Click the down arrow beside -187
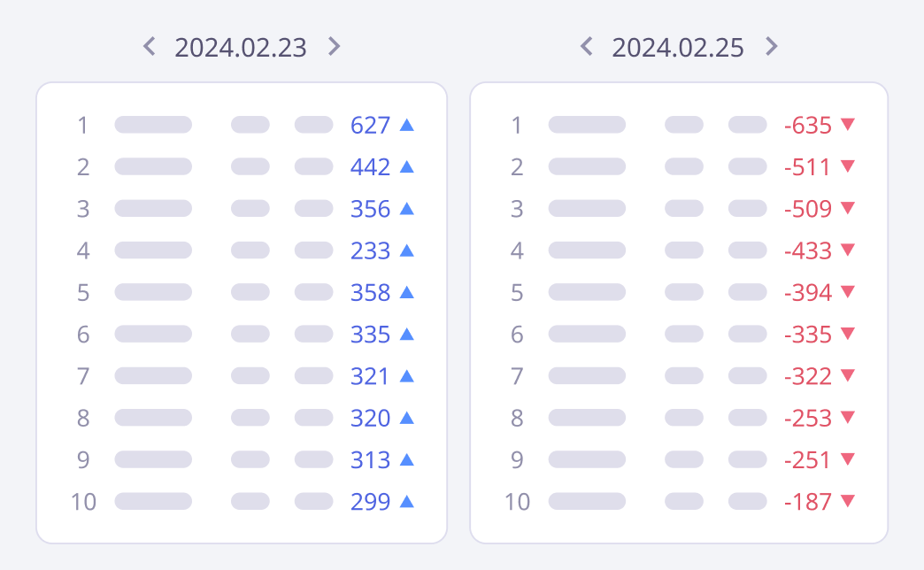 [848, 501]
